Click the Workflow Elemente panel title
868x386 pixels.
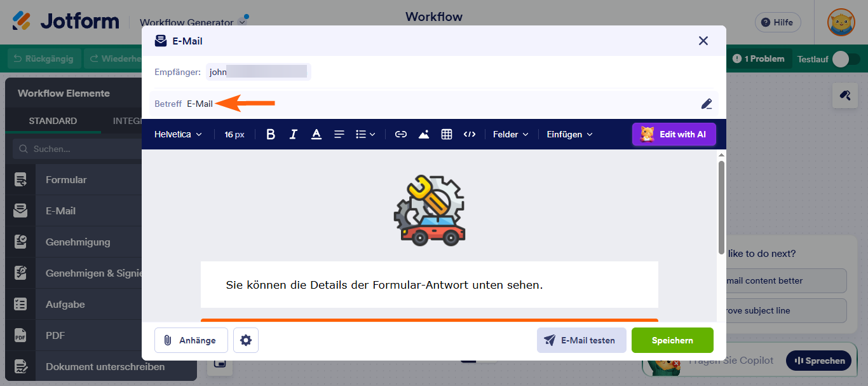(64, 93)
